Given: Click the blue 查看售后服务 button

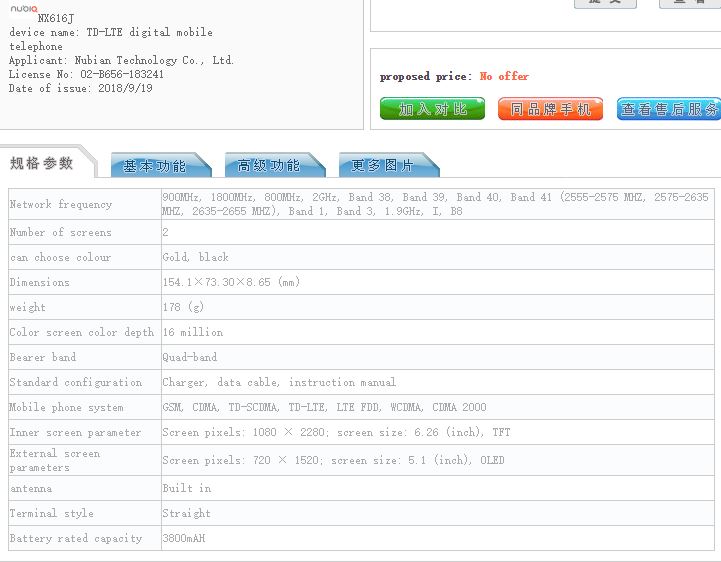Looking at the screenshot, I should pyautogui.click(x=669, y=109).
